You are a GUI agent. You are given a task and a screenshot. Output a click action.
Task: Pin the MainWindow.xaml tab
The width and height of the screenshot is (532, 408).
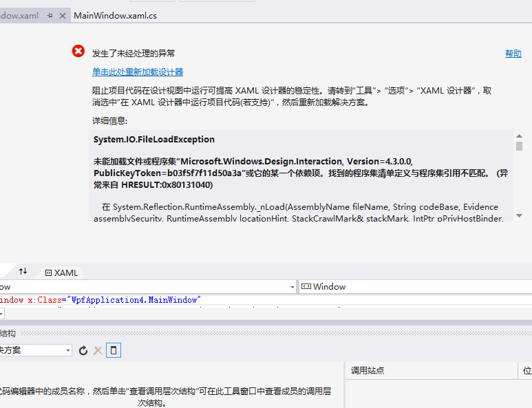tap(50, 16)
